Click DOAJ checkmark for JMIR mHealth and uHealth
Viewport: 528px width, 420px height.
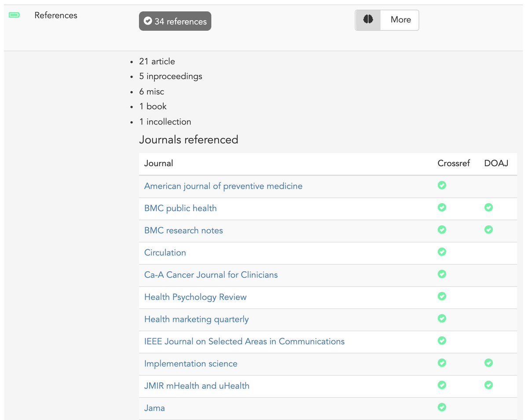pos(488,385)
